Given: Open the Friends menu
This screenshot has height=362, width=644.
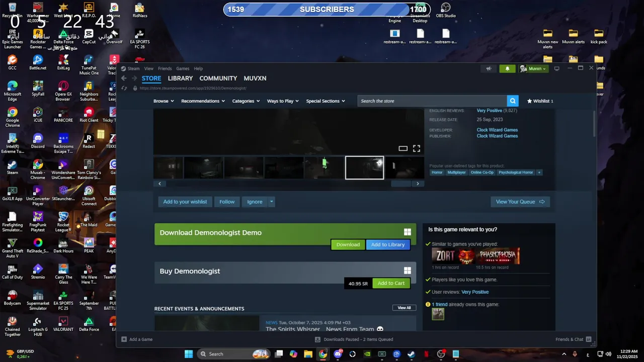Looking at the screenshot, I should coord(165,68).
